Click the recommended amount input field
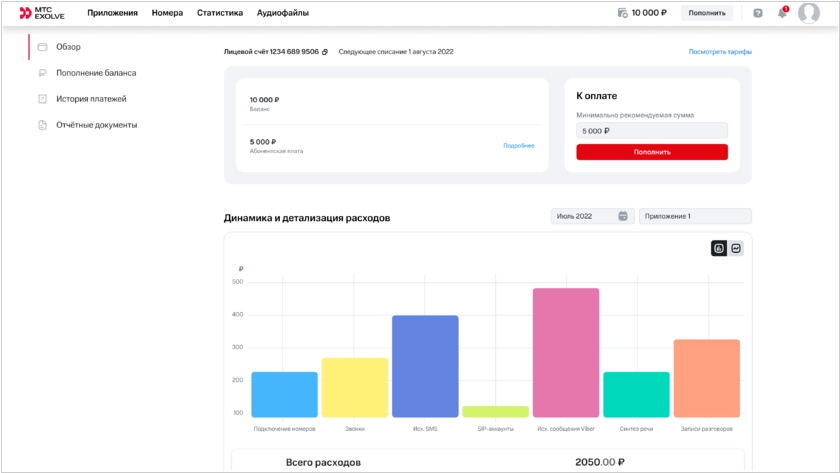 pyautogui.click(x=651, y=131)
